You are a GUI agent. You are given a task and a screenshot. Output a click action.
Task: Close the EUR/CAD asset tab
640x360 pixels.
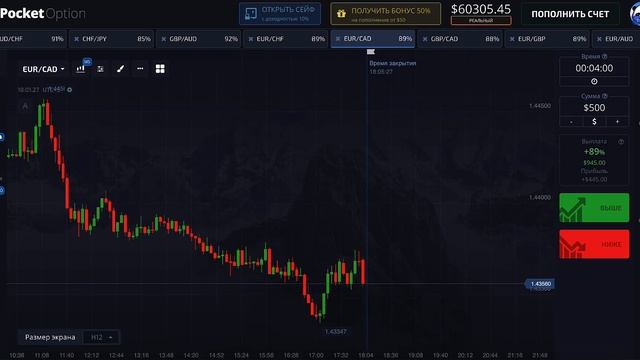(x=338, y=39)
